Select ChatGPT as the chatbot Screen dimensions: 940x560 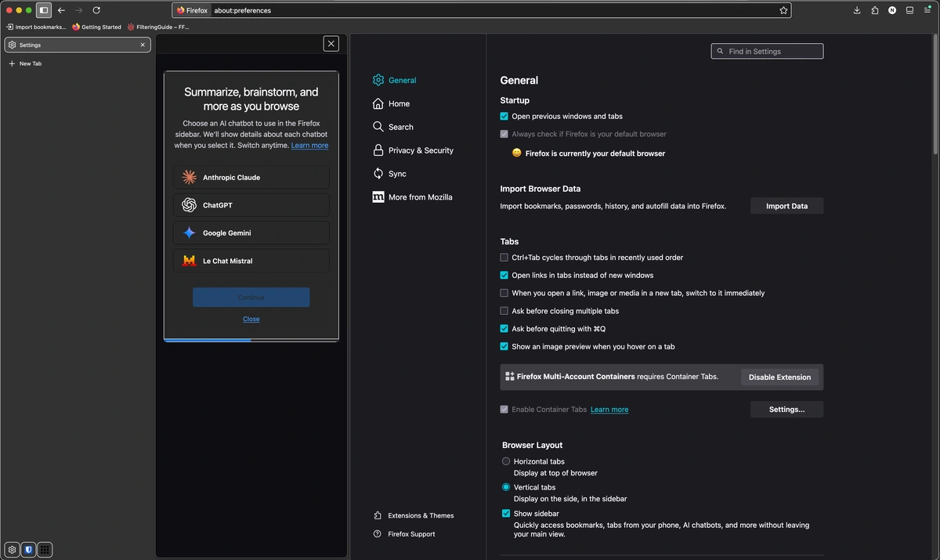pos(251,204)
